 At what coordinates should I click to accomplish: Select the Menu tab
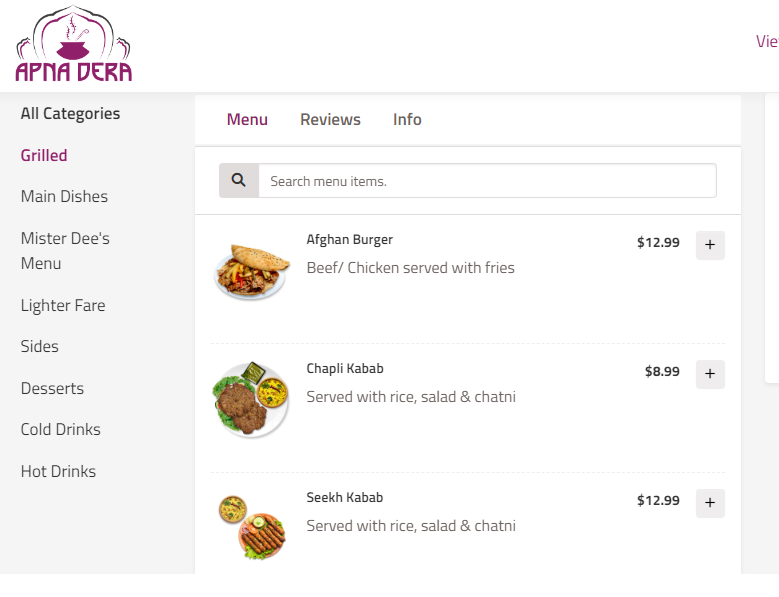pyautogui.click(x=247, y=120)
